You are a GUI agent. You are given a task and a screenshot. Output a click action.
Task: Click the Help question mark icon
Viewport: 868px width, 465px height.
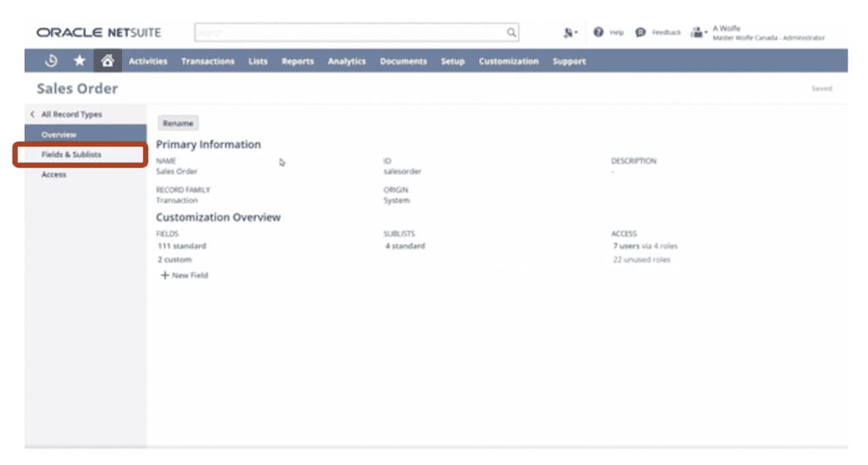pyautogui.click(x=598, y=32)
